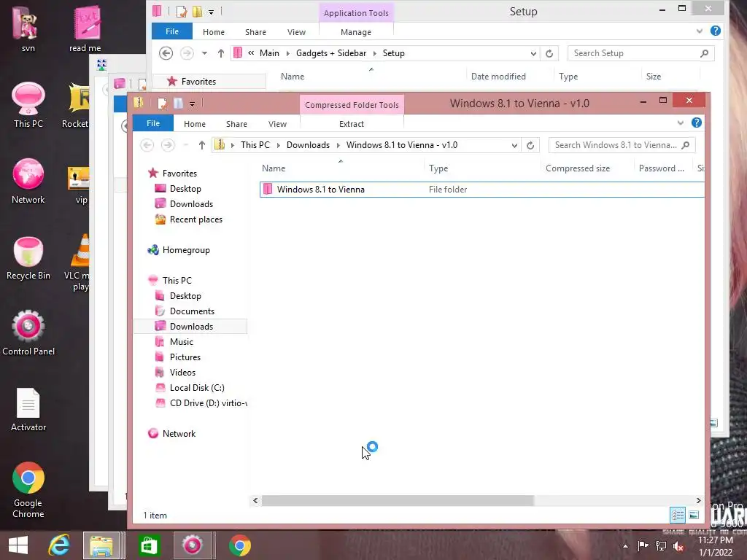This screenshot has height=560, width=747.
Task: Open the svn desktop icon
Action: click(x=28, y=28)
